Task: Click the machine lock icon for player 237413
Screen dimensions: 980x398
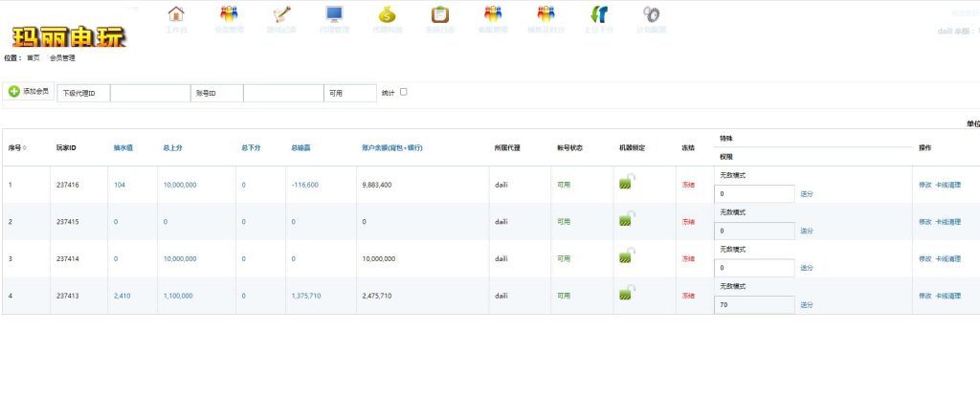Action: (x=627, y=293)
